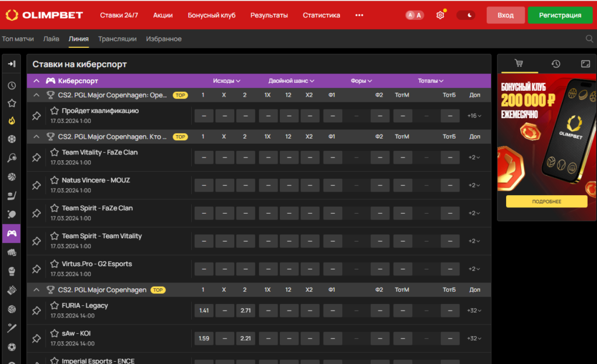Open the Тоталы dropdown
The height and width of the screenshot is (364, 597).
(x=431, y=80)
